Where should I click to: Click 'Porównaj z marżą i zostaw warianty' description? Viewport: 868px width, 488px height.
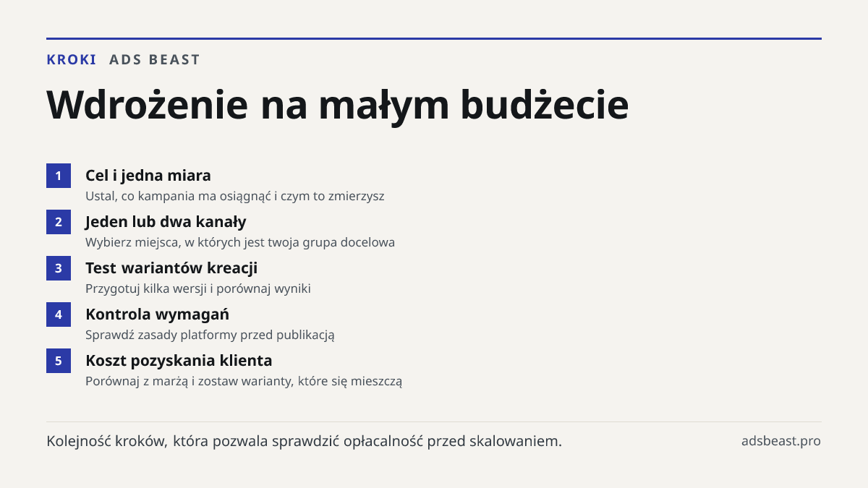[x=244, y=381]
